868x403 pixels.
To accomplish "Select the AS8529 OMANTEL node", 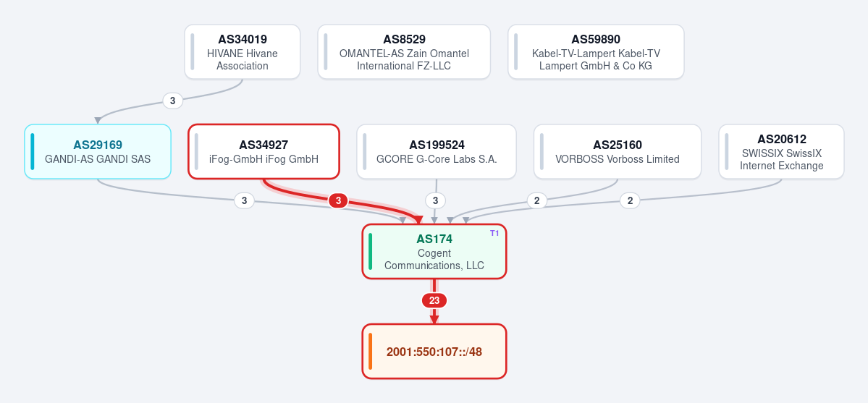I will (x=404, y=52).
